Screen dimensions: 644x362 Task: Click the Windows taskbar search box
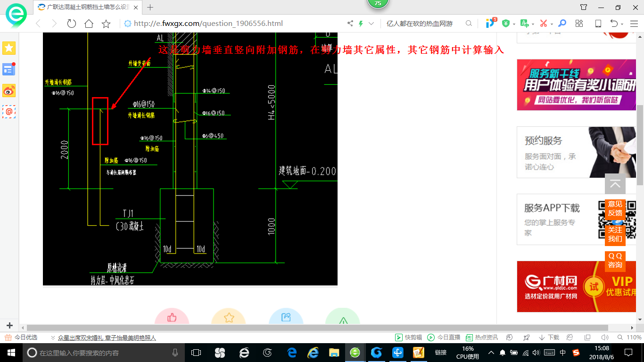coord(103,353)
